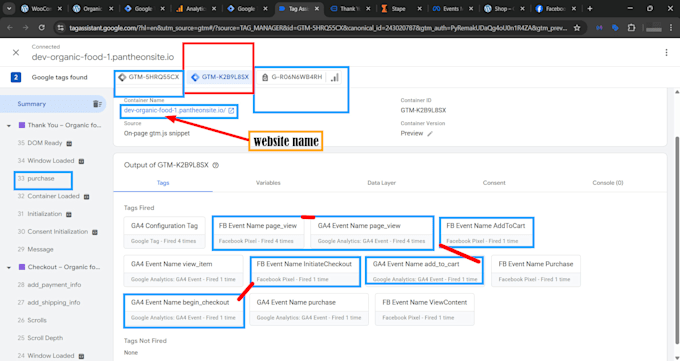
Task: Open the GA4 Configuration Tag card
Action: tap(164, 233)
